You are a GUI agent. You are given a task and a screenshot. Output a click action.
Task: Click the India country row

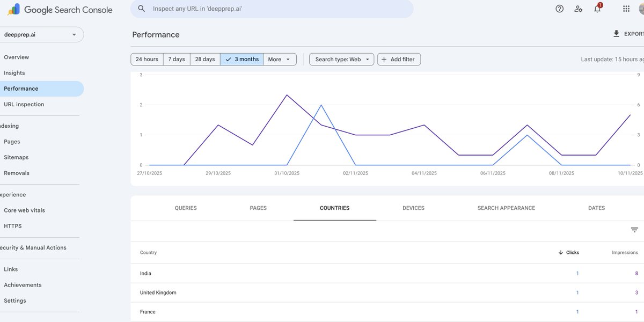387,274
